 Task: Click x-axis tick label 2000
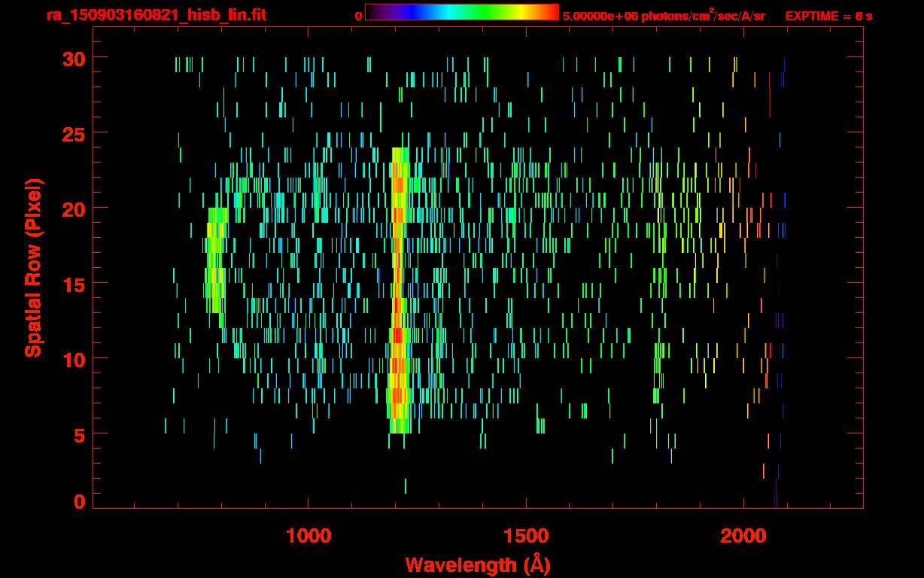pyautogui.click(x=743, y=536)
